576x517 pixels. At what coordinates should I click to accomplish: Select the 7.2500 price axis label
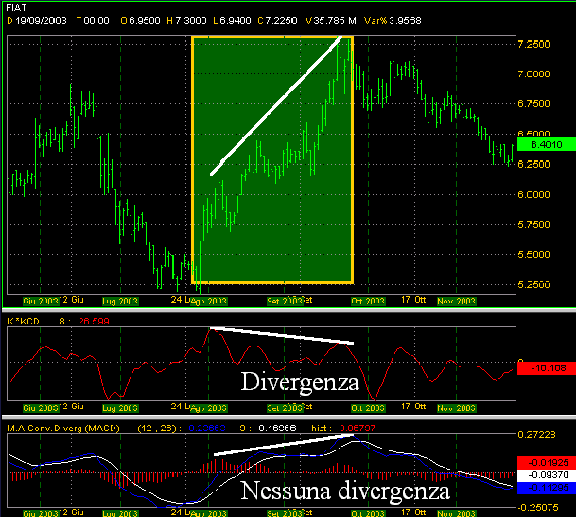(534, 44)
